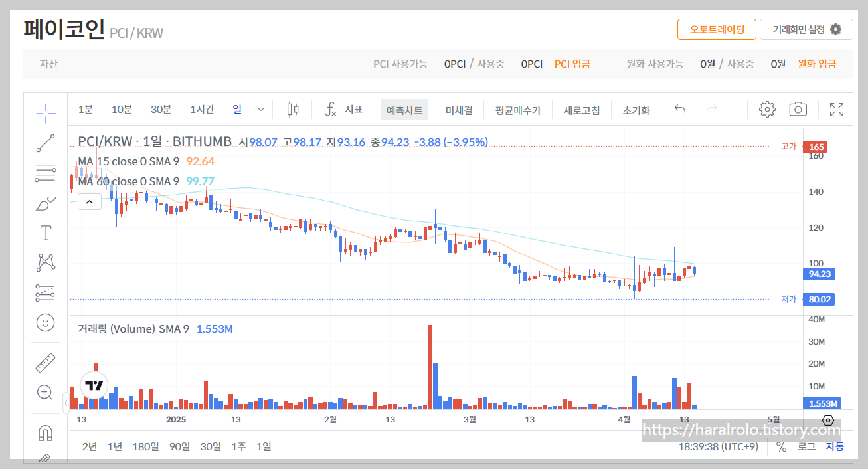Set date range to 30일
Image resolution: width=868 pixels, height=469 pixels.
pyautogui.click(x=211, y=446)
